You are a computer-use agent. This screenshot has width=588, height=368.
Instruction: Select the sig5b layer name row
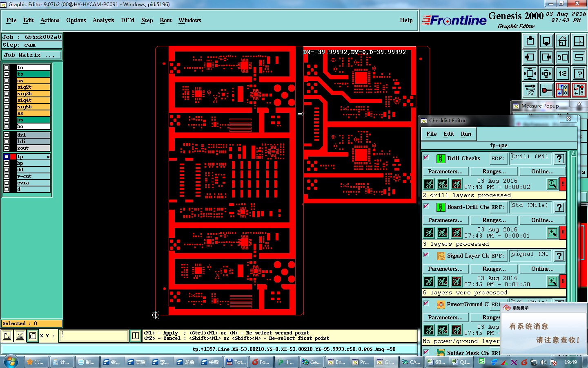click(x=33, y=107)
